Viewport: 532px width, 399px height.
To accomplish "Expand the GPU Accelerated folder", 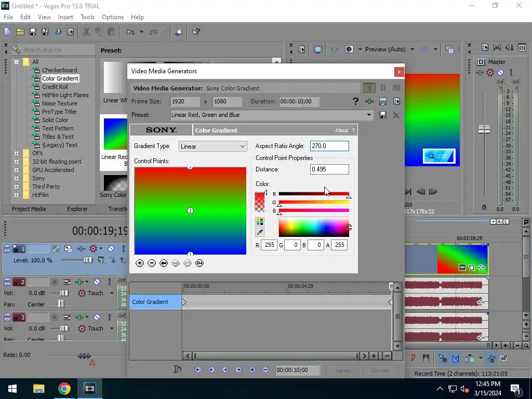I will pos(16,170).
